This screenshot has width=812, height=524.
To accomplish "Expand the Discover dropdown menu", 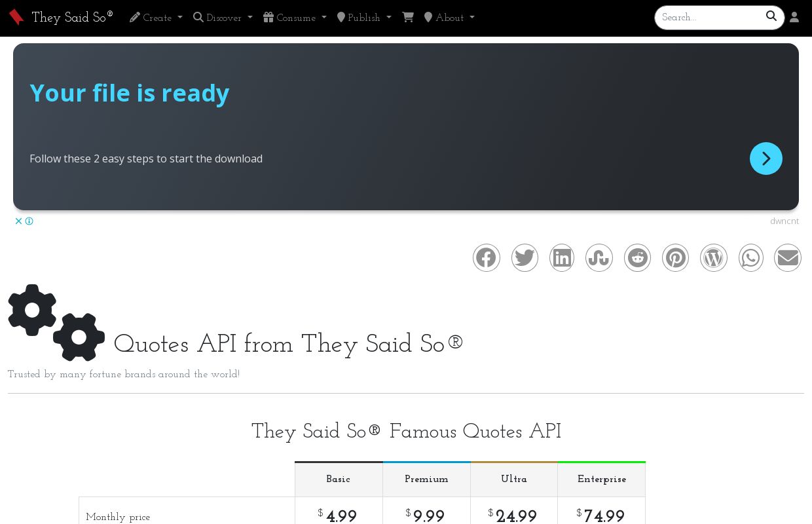I will coord(223,18).
